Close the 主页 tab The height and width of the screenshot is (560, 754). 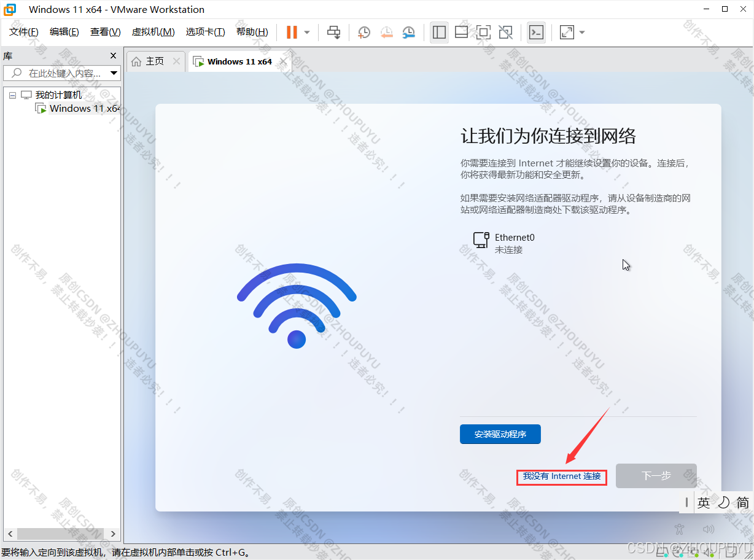coord(177,61)
